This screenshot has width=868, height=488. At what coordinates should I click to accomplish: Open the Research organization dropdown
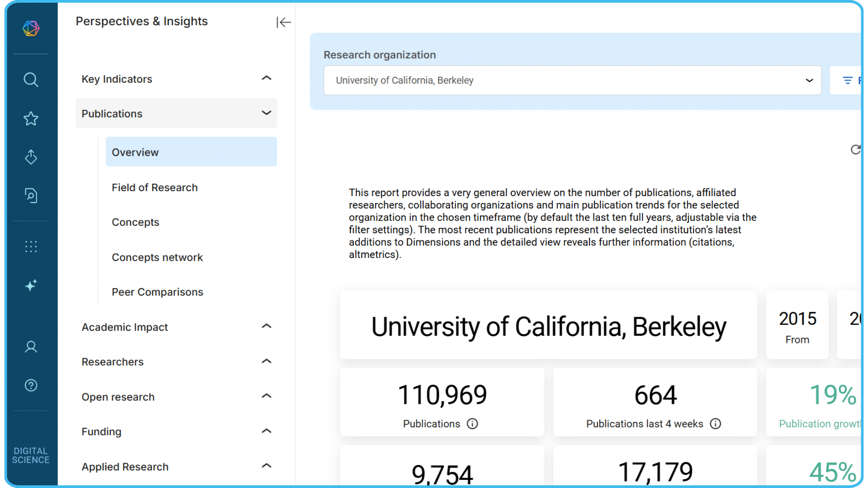tap(572, 80)
